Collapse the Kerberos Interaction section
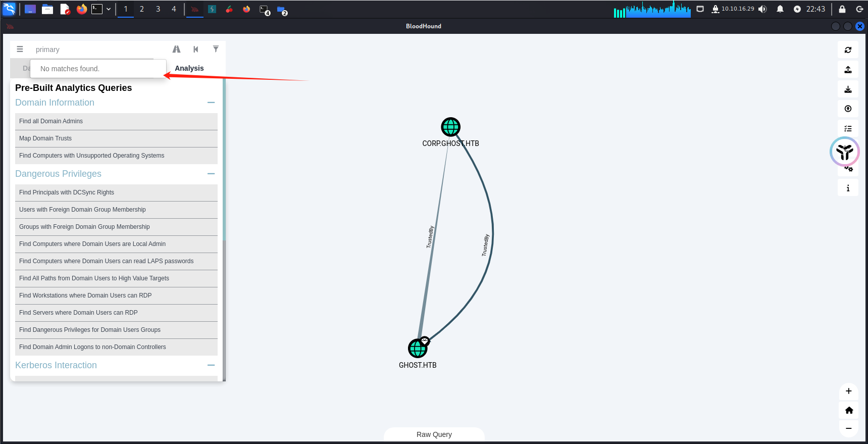This screenshot has height=444, width=868. 211,365
